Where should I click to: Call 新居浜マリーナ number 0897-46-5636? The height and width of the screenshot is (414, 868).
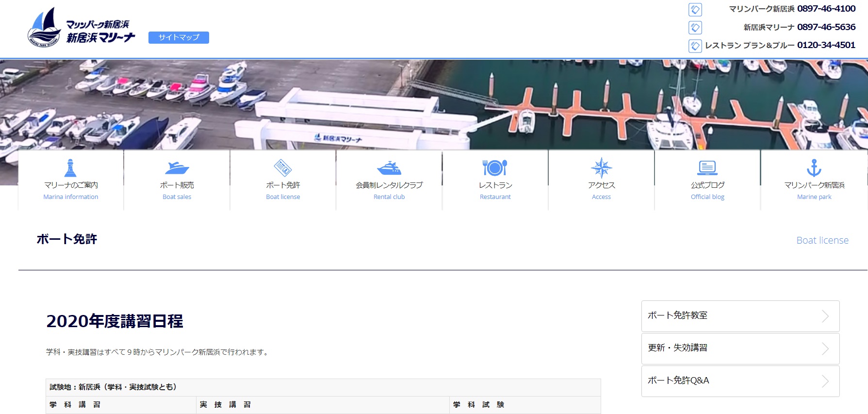pos(826,27)
